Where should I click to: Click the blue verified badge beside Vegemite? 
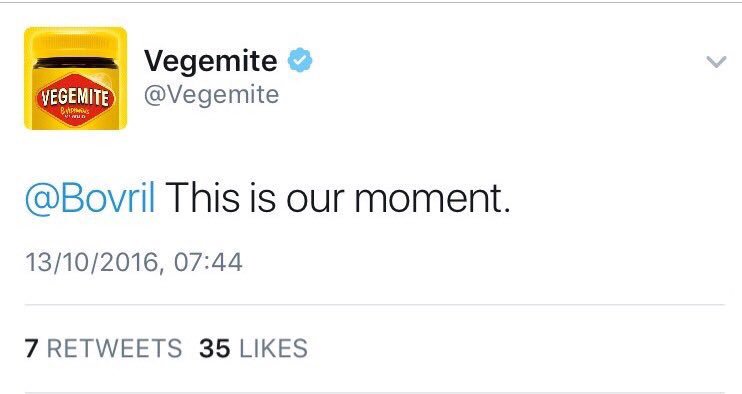pyautogui.click(x=300, y=60)
